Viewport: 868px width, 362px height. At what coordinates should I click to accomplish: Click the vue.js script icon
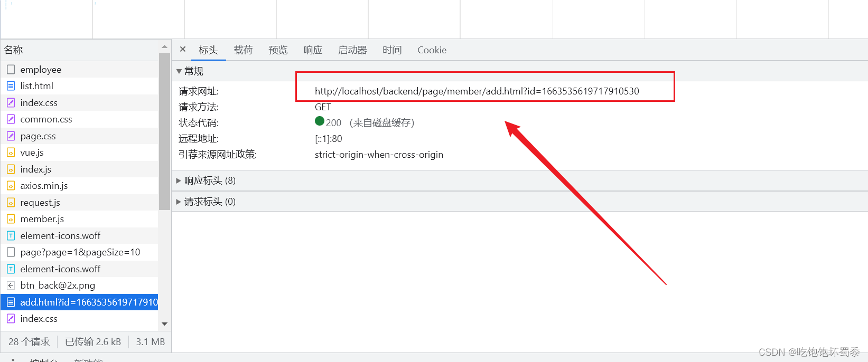[11, 152]
